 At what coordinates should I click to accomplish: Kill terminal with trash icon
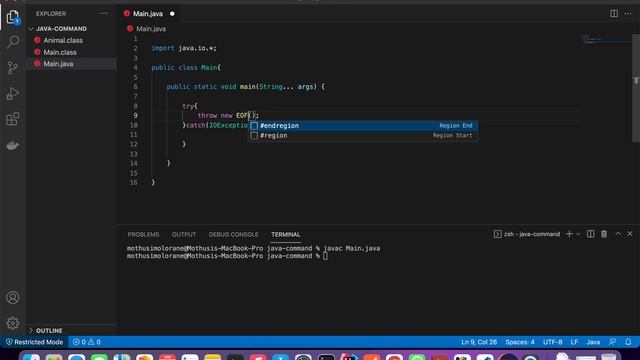pyautogui.click(x=604, y=234)
